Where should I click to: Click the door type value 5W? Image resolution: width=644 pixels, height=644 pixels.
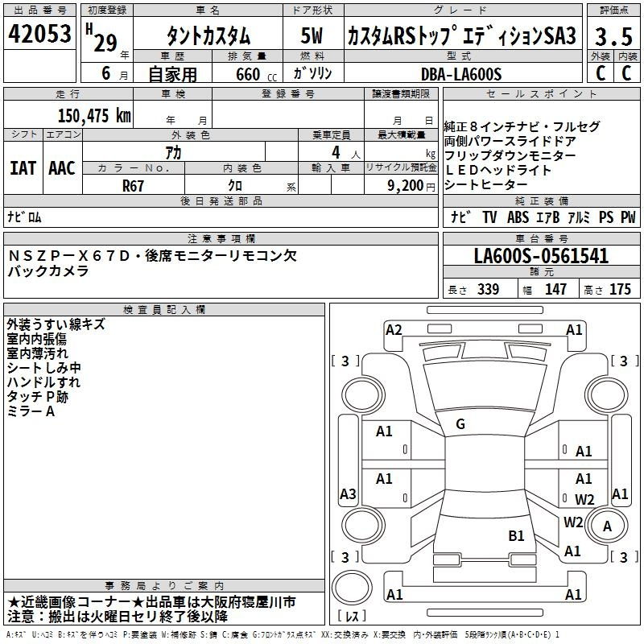click(x=312, y=35)
